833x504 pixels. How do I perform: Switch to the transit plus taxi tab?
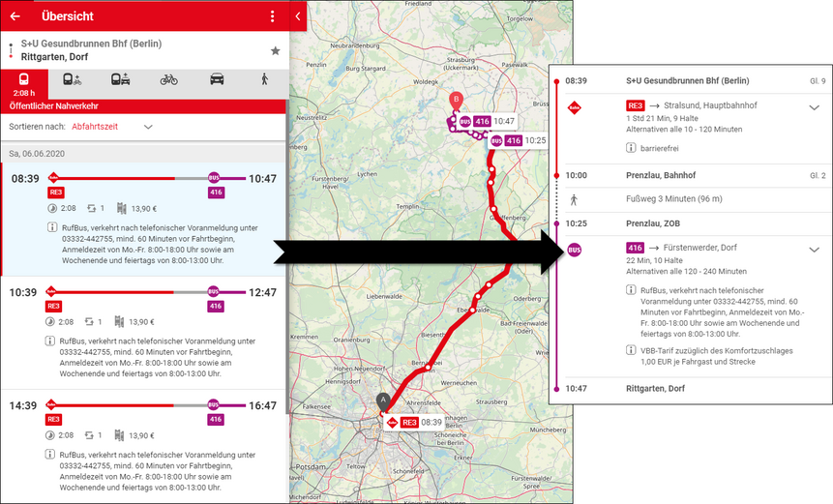[x=120, y=79]
